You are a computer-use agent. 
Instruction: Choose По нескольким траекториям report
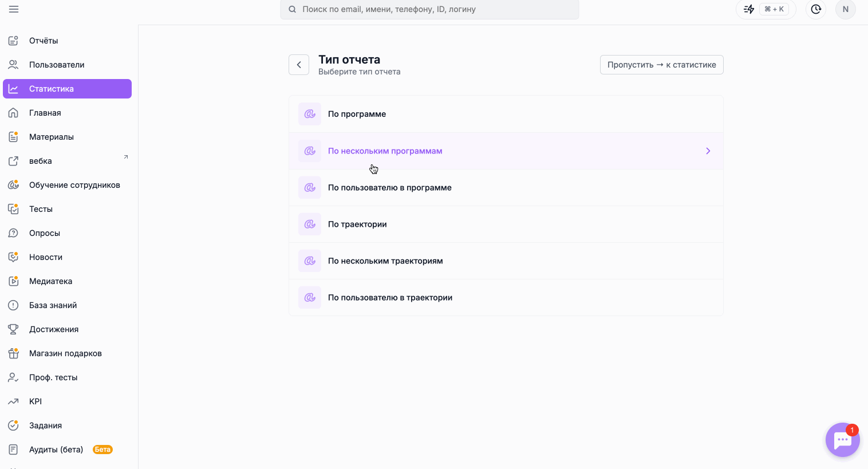(x=506, y=261)
